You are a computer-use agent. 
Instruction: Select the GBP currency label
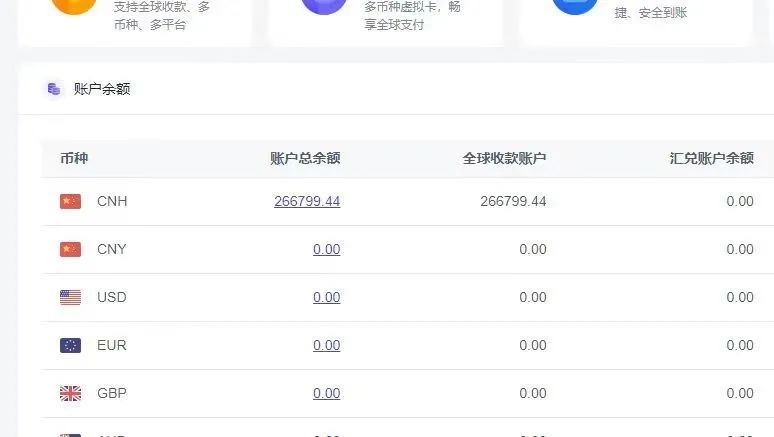(x=112, y=393)
